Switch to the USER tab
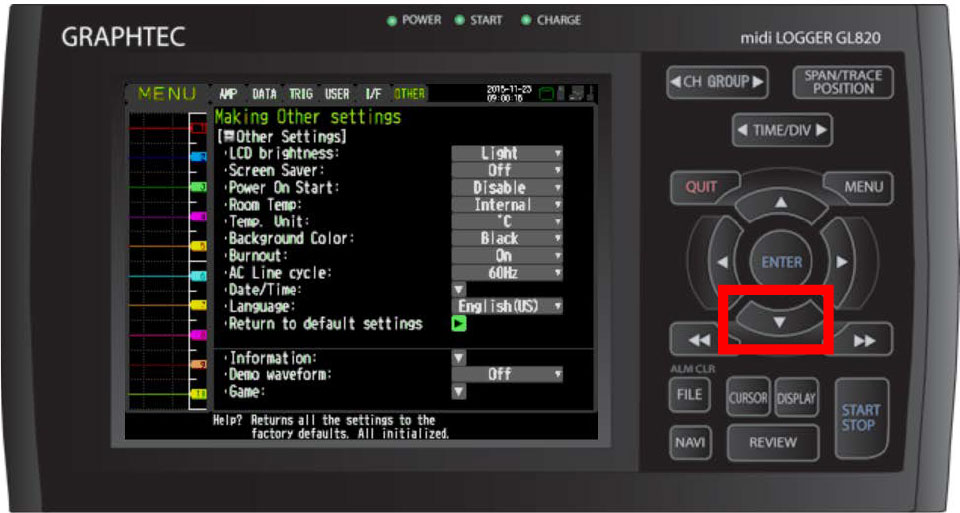 [337, 94]
